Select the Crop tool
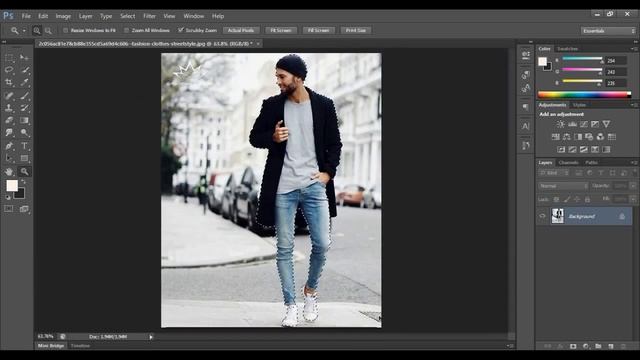This screenshot has height=360, width=640. tap(9, 82)
